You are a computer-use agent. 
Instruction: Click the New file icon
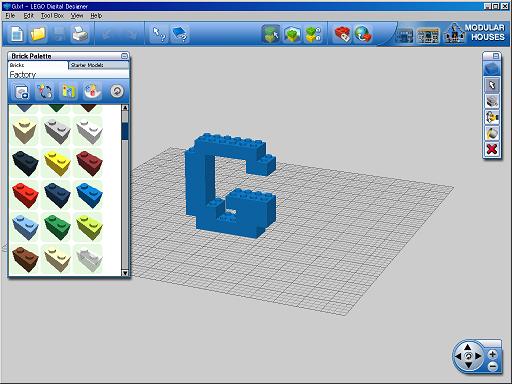click(17, 34)
